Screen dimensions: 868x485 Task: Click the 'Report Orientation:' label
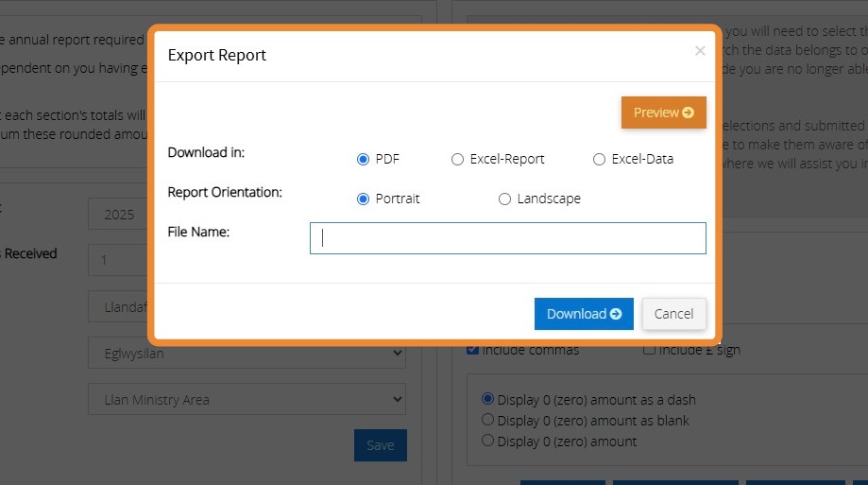coord(225,192)
